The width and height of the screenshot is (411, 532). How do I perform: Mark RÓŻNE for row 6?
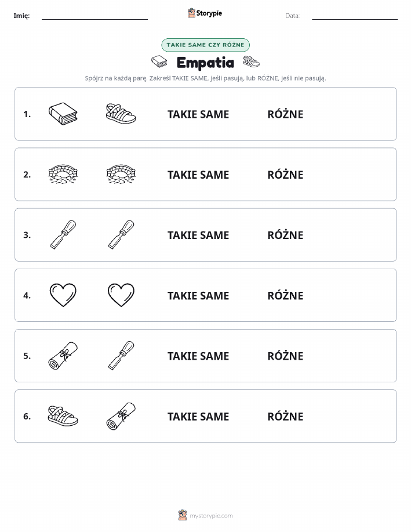pos(285,416)
